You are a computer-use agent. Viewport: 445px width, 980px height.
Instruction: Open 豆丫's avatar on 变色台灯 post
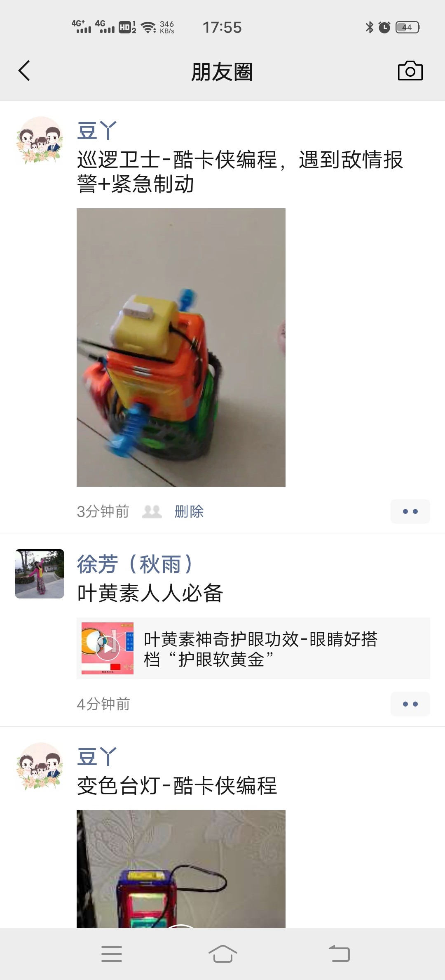[40, 766]
